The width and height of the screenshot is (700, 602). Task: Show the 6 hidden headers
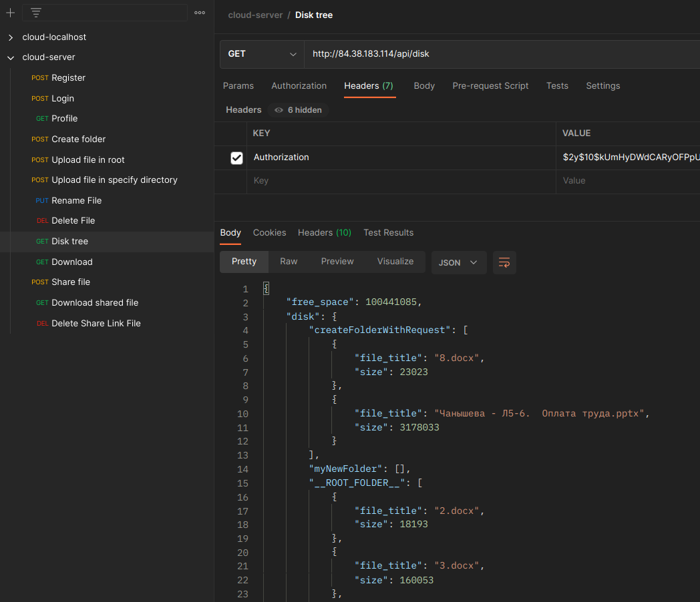tap(298, 109)
